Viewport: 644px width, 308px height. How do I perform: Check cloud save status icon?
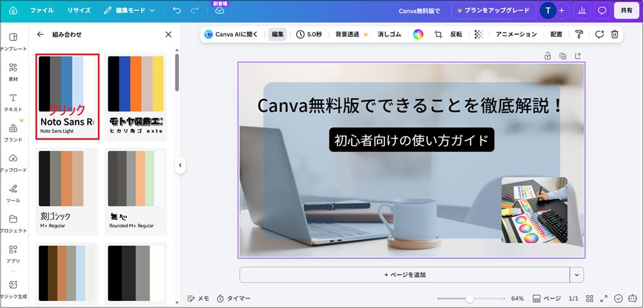(x=220, y=11)
